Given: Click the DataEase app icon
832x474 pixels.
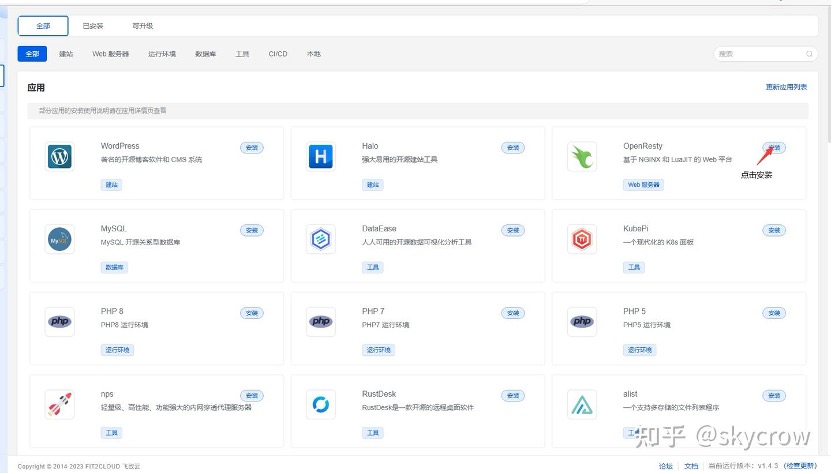Looking at the screenshot, I should (320, 239).
